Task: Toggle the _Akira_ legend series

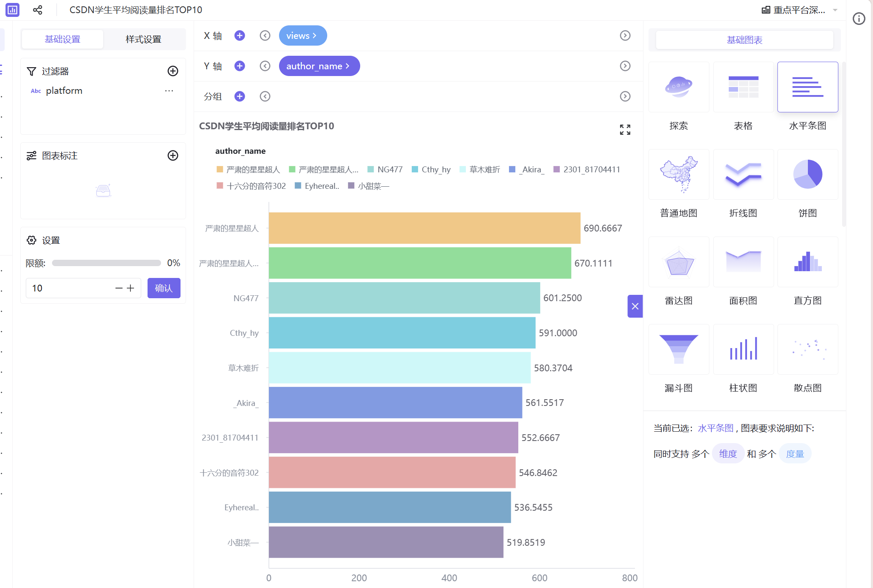Action: click(x=526, y=169)
